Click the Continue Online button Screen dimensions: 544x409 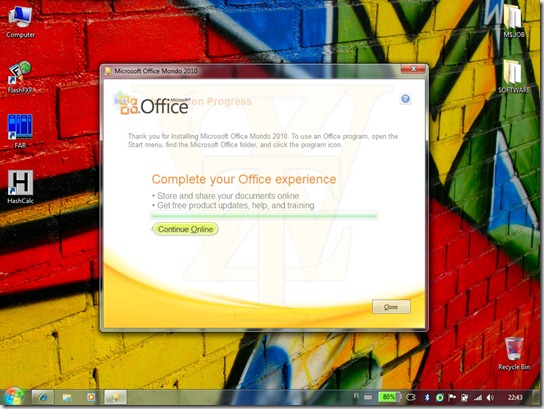click(185, 229)
